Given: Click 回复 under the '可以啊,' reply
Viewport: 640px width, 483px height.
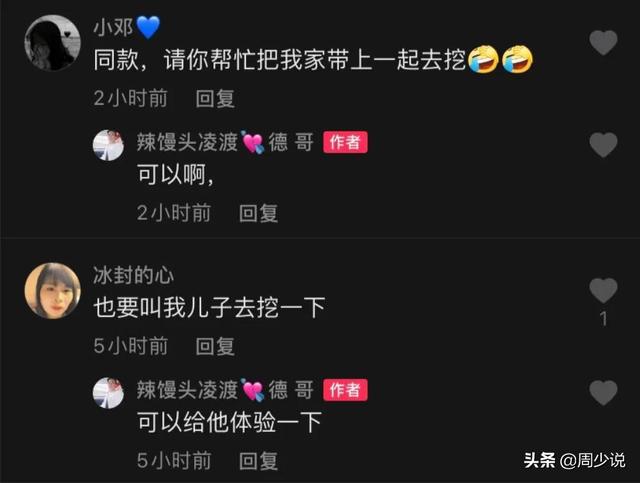Looking at the screenshot, I should [x=258, y=213].
